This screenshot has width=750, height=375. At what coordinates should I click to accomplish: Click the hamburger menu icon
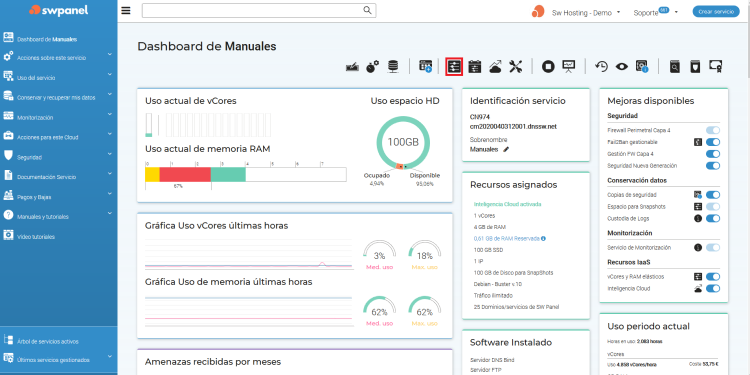pyautogui.click(x=126, y=11)
